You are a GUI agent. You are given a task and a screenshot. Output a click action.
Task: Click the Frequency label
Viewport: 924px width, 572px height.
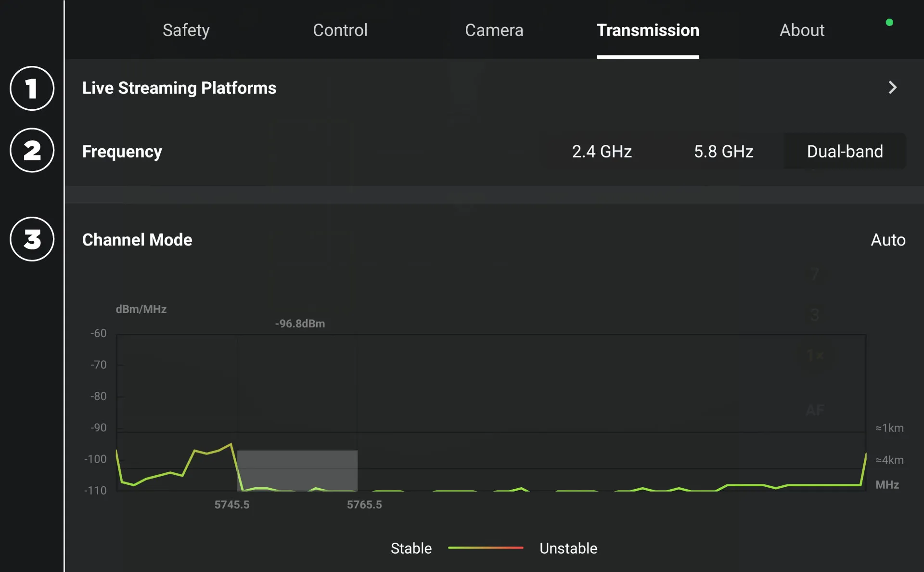pyautogui.click(x=122, y=151)
